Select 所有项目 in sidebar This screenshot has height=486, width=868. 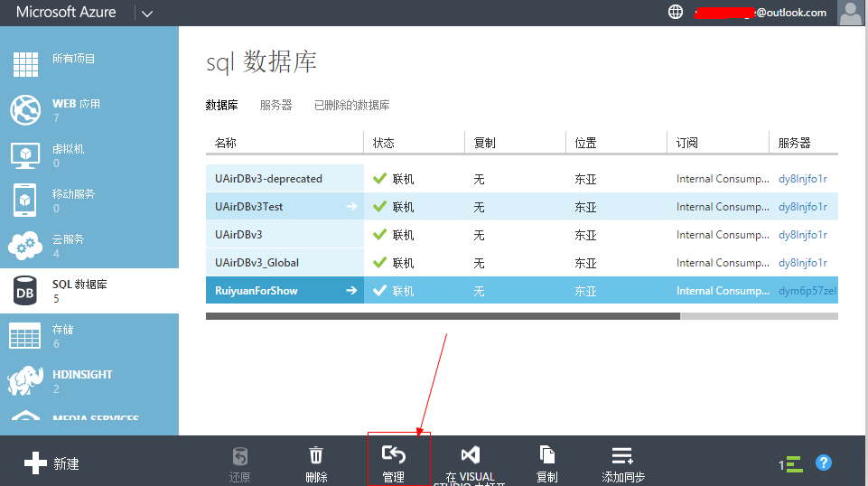74,59
